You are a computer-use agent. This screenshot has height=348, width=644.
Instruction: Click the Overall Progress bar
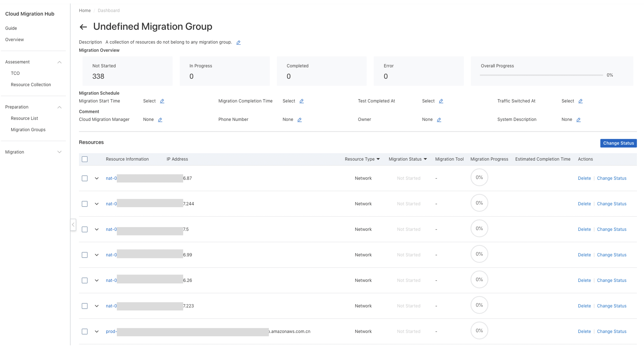click(541, 75)
